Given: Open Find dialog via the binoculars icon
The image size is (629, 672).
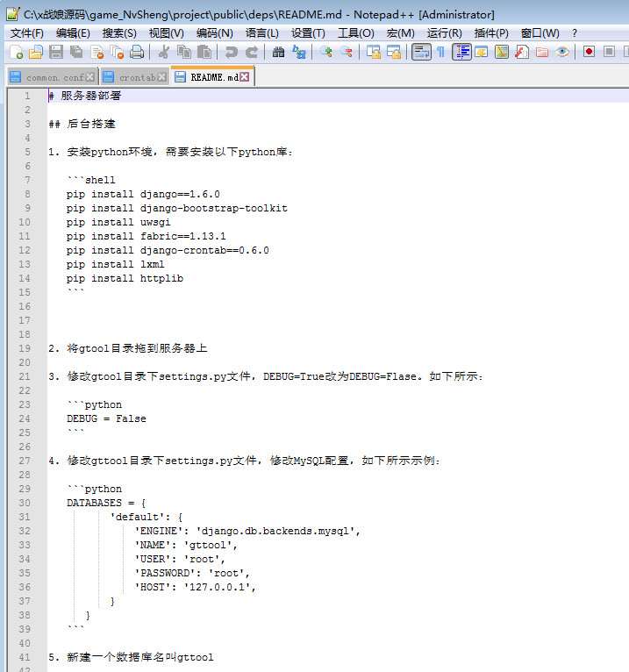Looking at the screenshot, I should [x=278, y=53].
